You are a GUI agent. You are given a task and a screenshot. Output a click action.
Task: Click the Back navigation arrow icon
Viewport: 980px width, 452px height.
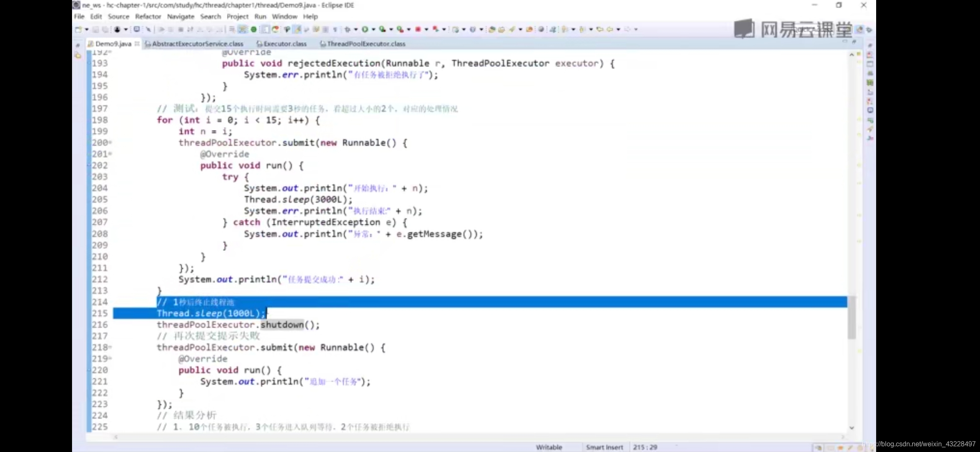point(610,29)
